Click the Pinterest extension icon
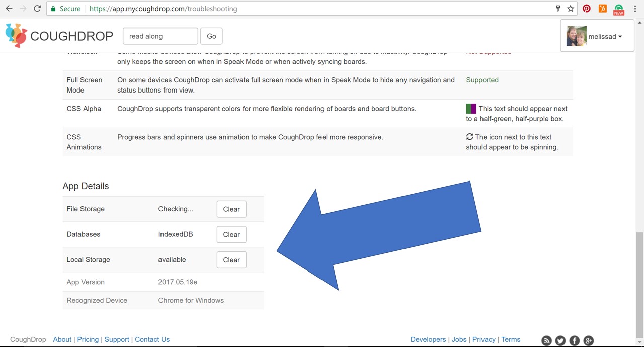 587,9
